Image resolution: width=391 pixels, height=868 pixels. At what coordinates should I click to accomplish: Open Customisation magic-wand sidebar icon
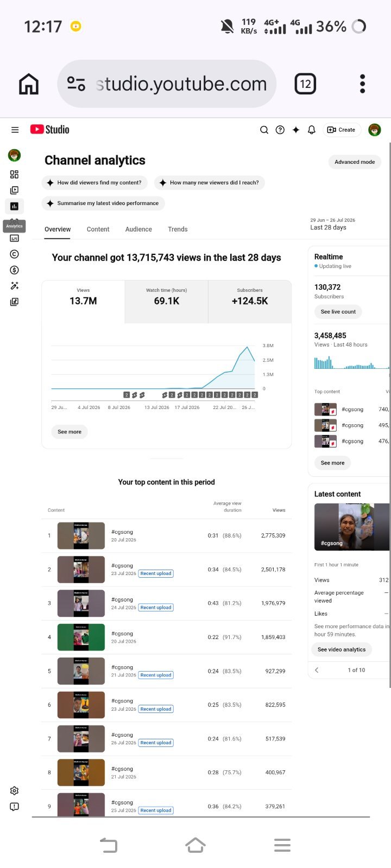(x=15, y=286)
